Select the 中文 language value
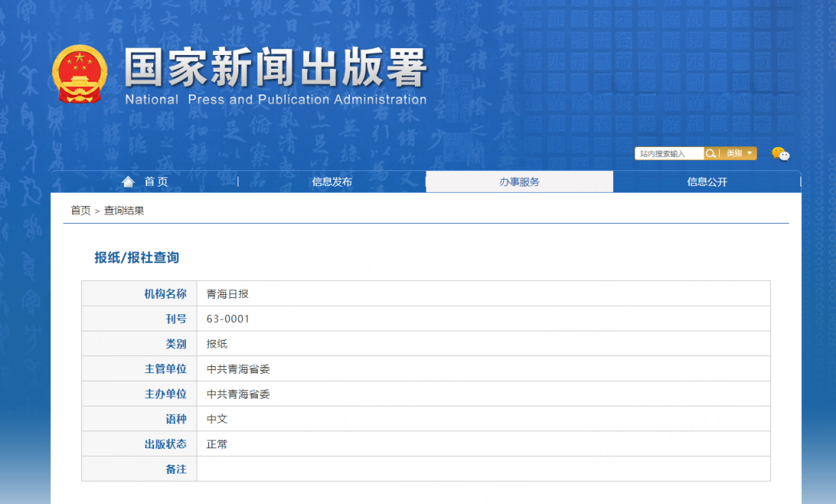Screen dimensions: 836x504 click(217, 419)
